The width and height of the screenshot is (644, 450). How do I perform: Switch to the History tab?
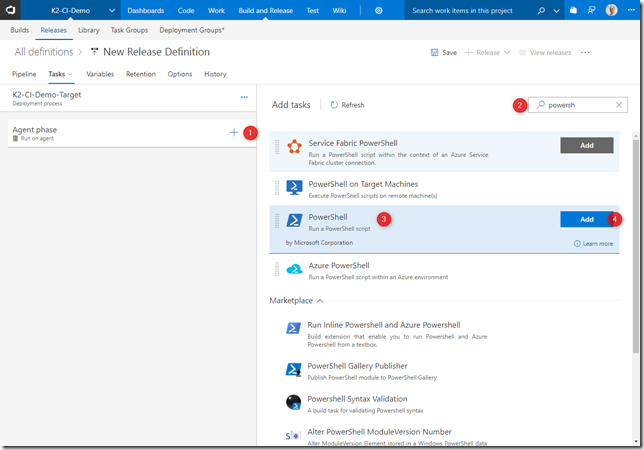click(x=215, y=74)
